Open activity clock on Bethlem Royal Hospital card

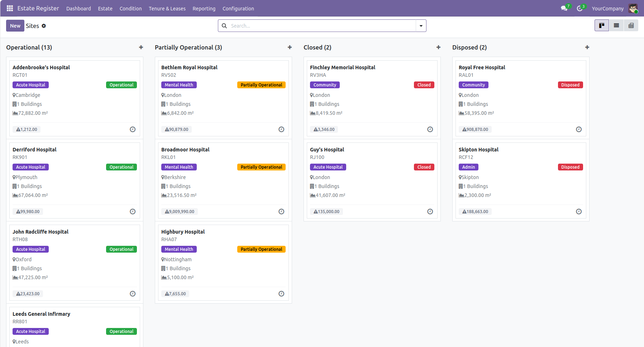281,130
